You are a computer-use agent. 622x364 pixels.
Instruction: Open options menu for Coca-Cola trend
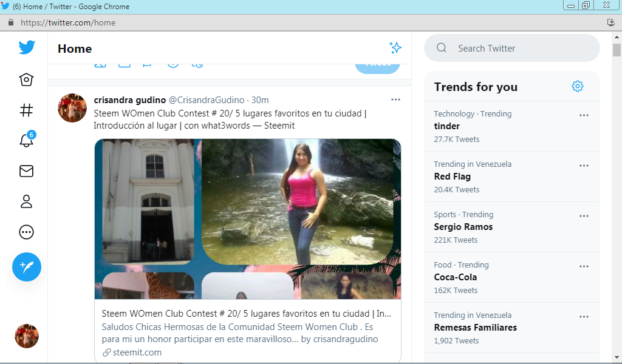[x=584, y=266]
